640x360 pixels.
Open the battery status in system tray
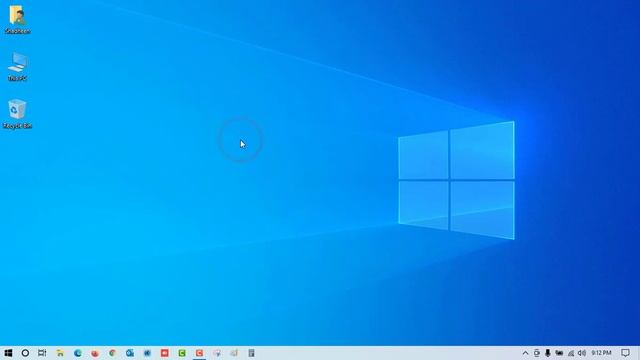(x=559, y=353)
